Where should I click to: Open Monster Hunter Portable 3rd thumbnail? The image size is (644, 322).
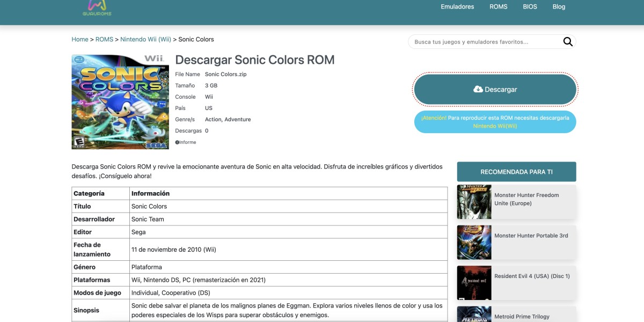pyautogui.click(x=474, y=242)
